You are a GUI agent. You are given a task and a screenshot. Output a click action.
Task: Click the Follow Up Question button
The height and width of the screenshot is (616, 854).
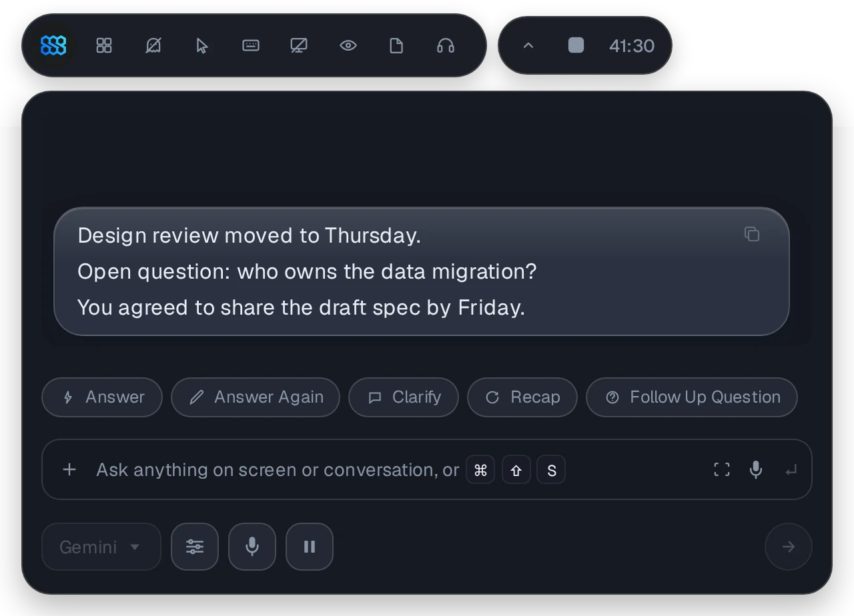pyautogui.click(x=692, y=397)
